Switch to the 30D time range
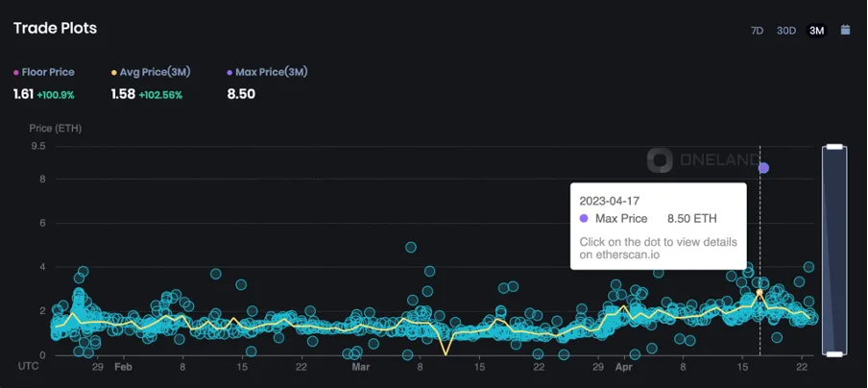The width and height of the screenshot is (868, 388). [x=786, y=31]
